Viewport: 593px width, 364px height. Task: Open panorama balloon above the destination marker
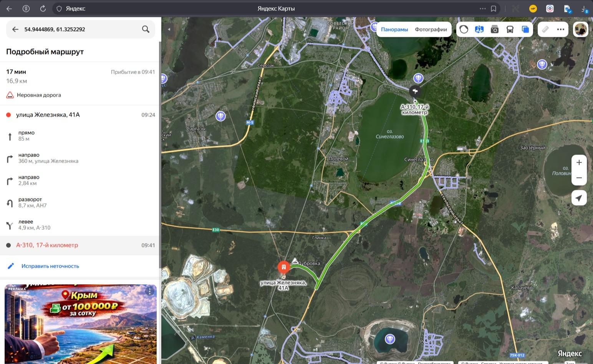pyautogui.click(x=418, y=78)
